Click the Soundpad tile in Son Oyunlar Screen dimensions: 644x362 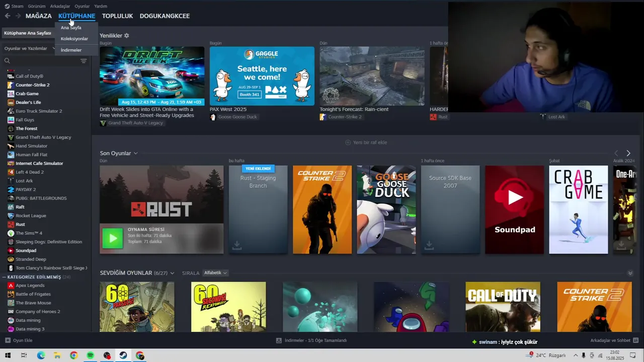514,210
